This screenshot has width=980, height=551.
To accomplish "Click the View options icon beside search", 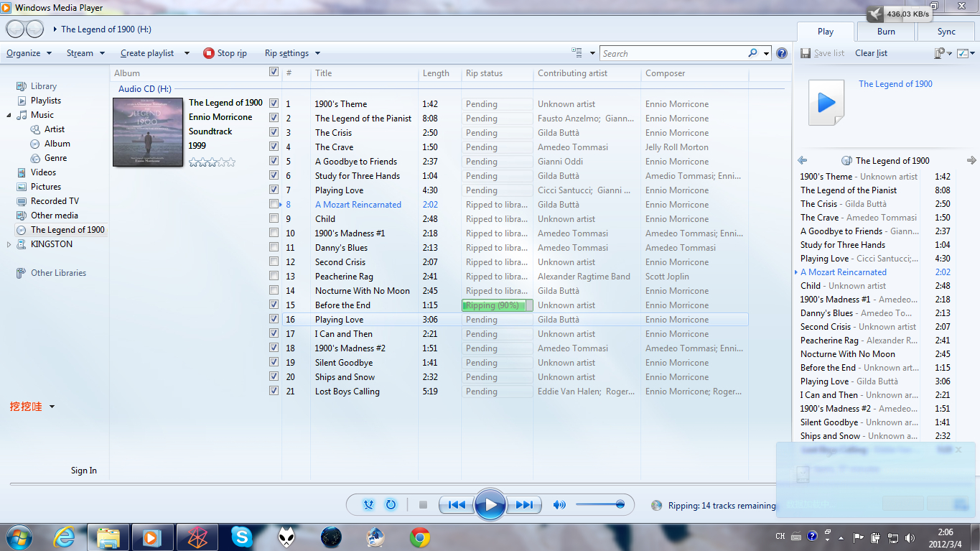I will [x=577, y=53].
